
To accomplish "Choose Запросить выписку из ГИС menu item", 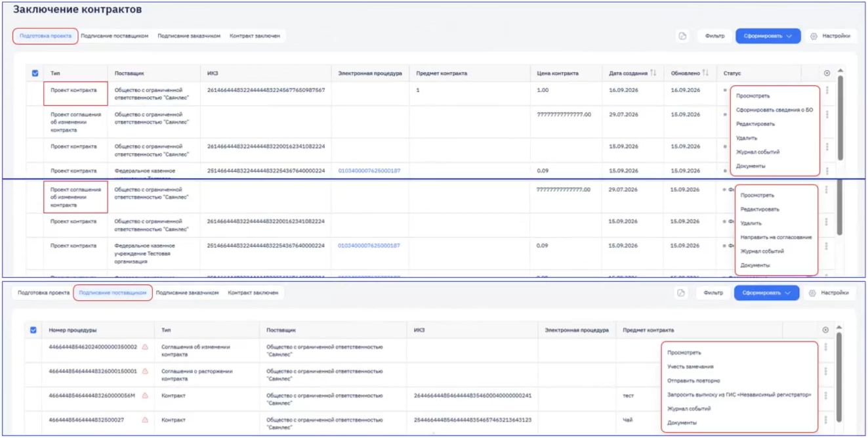I will pyautogui.click(x=739, y=395).
